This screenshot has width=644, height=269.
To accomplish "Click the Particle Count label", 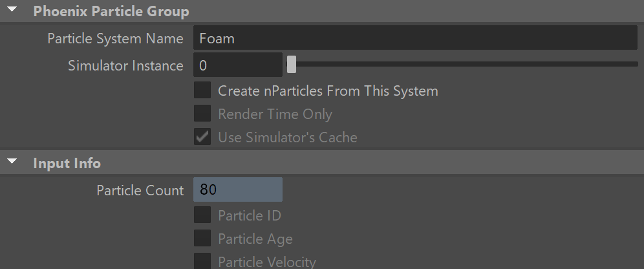I will (140, 191).
